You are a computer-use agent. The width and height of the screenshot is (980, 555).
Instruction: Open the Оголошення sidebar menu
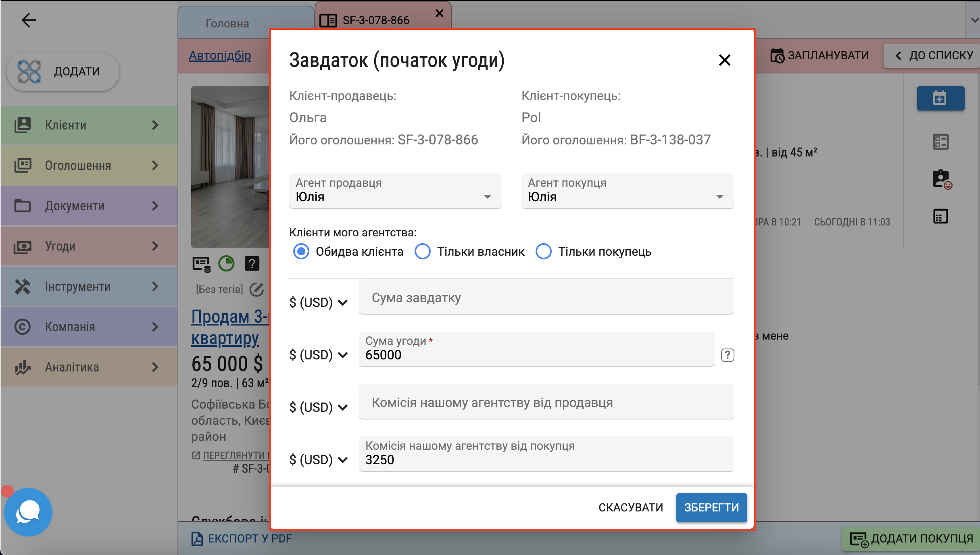point(89,165)
